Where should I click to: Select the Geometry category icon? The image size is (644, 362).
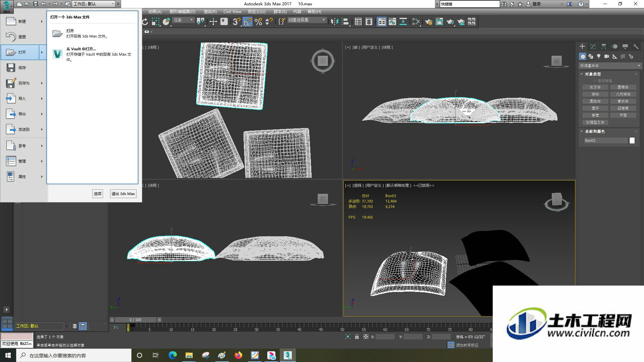583,56
